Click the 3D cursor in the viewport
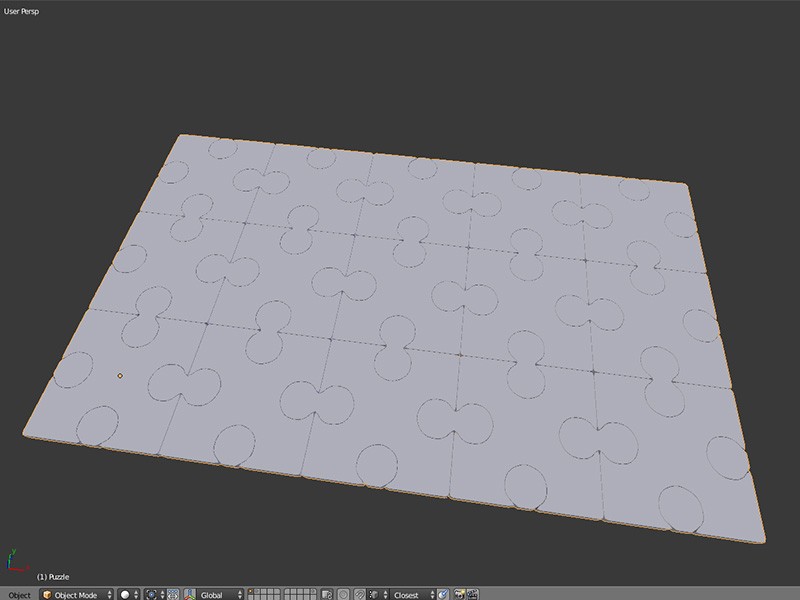This screenshot has width=800, height=600. (119, 374)
